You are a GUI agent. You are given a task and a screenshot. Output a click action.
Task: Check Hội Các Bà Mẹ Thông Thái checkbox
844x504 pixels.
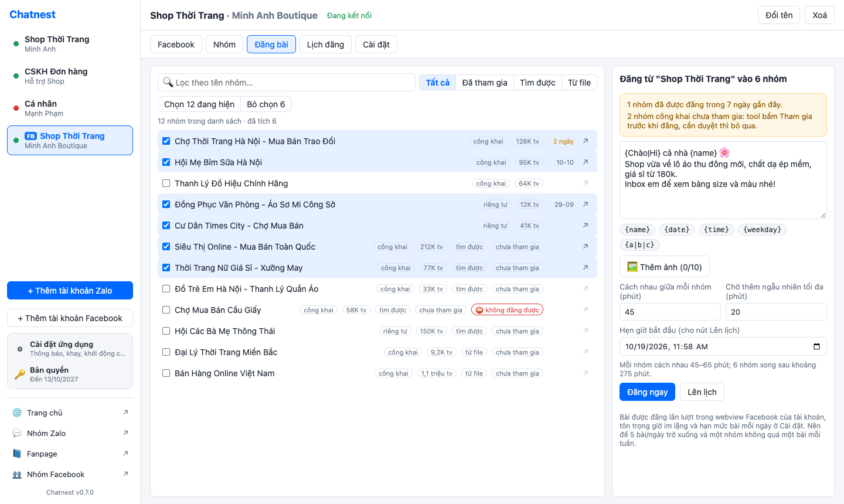166,331
